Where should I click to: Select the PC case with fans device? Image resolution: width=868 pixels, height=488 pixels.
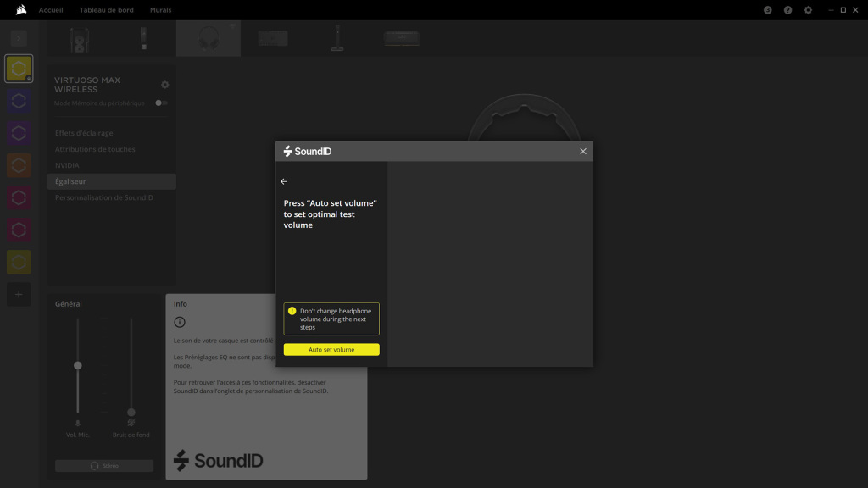80,39
